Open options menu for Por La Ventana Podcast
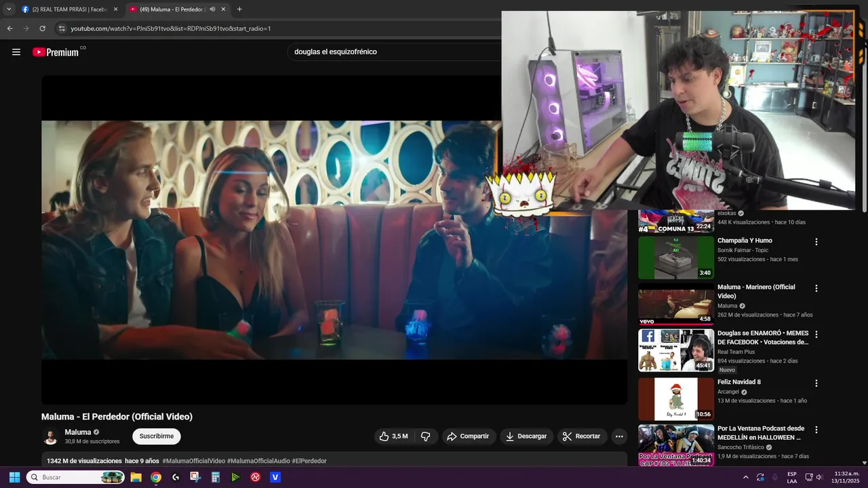Viewport: 868px width, 488px height. 816,430
